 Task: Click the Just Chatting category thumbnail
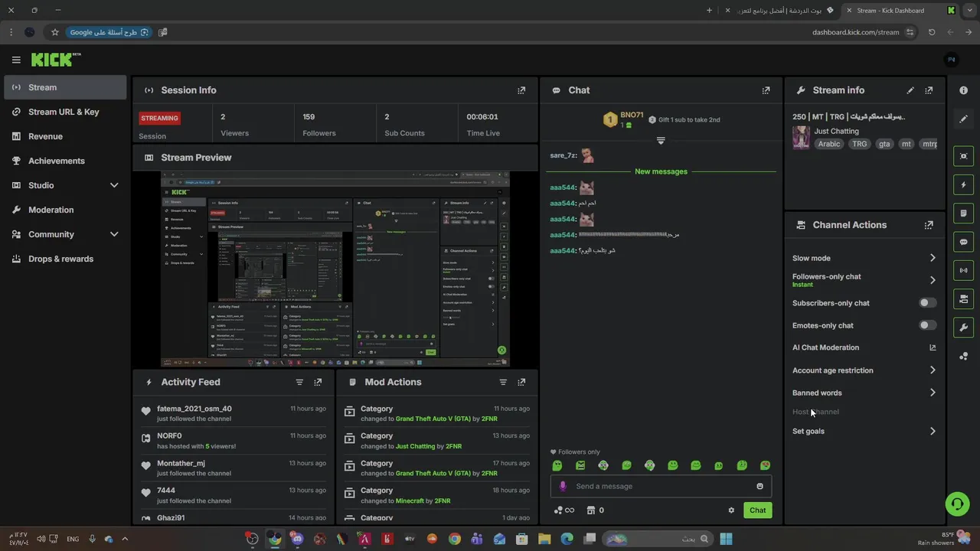coord(801,137)
